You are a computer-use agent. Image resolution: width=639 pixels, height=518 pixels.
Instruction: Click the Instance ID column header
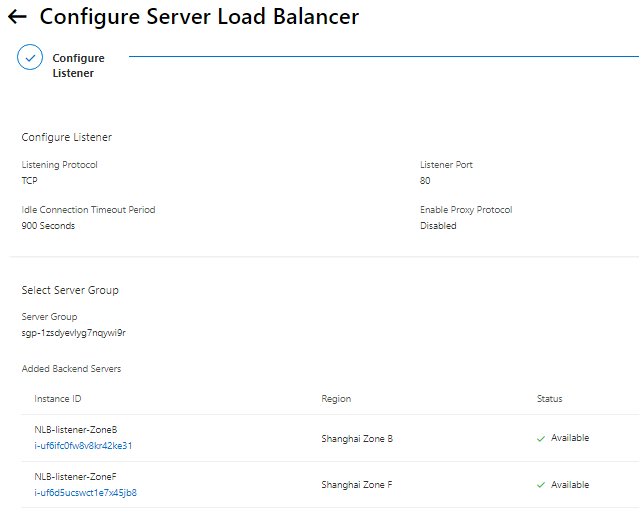click(x=58, y=399)
